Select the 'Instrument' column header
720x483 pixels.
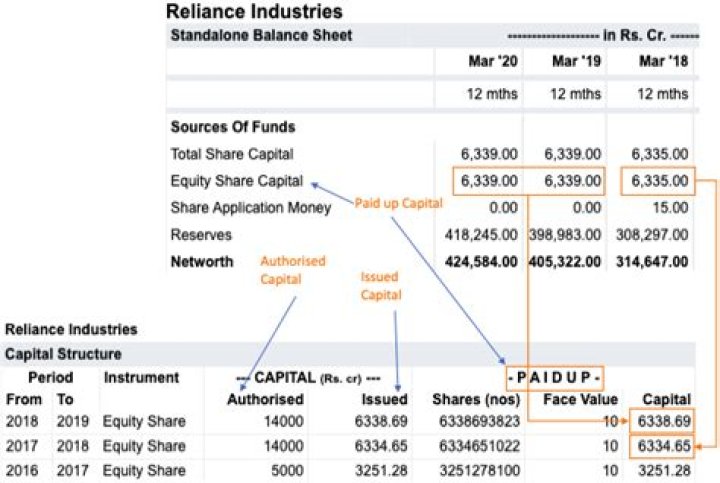141,377
